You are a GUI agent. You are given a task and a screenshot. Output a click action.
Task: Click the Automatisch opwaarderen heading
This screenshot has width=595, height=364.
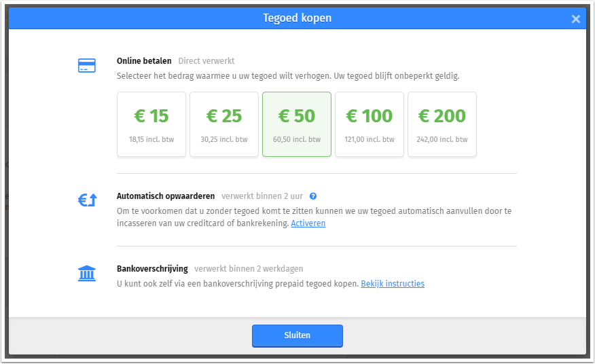point(166,196)
